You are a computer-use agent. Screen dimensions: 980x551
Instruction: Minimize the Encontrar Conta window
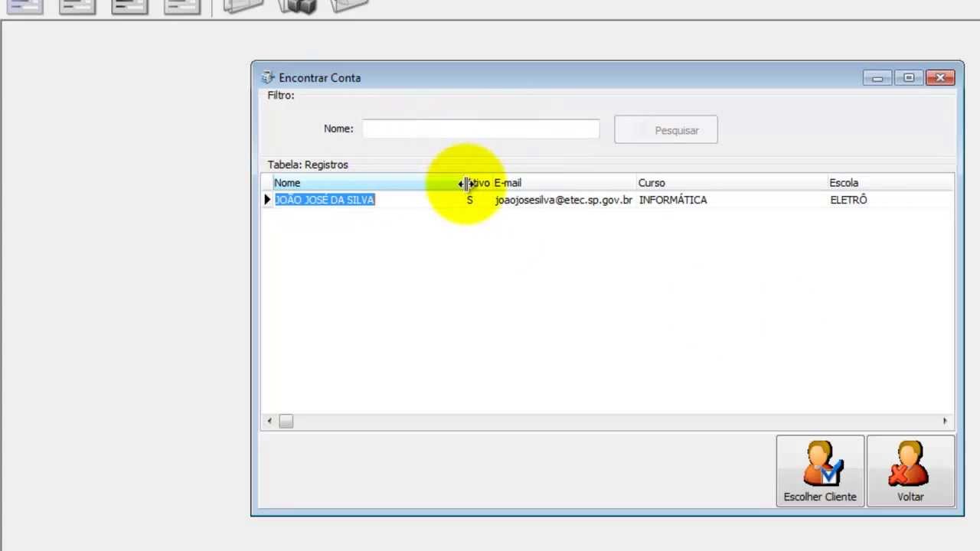(877, 77)
